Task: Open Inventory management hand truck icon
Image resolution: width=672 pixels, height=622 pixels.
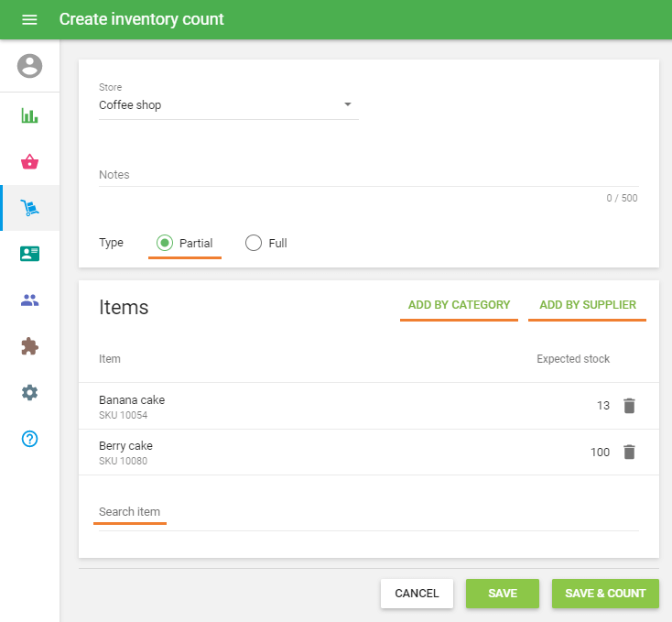Action: pyautogui.click(x=30, y=209)
